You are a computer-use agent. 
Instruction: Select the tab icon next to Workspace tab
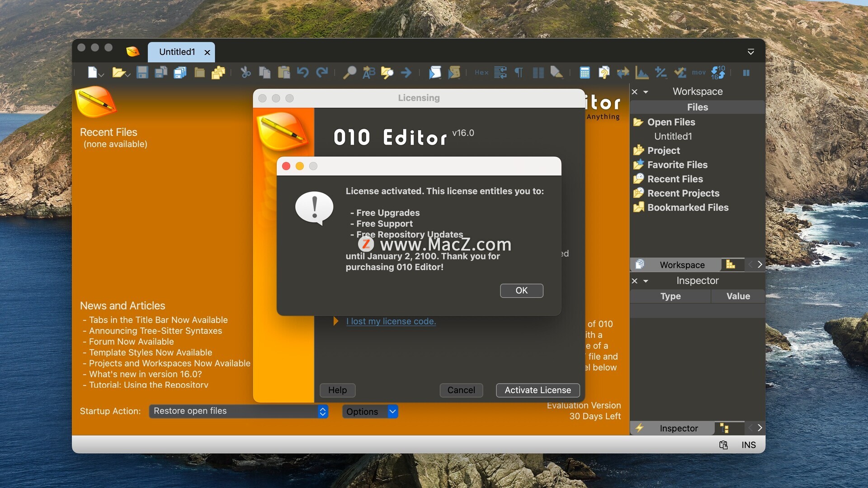[731, 264]
